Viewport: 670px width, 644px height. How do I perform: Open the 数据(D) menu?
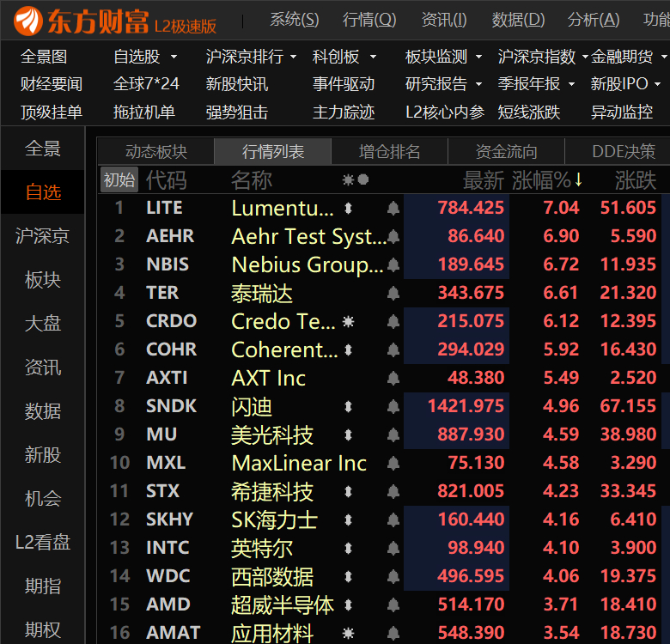point(518,20)
